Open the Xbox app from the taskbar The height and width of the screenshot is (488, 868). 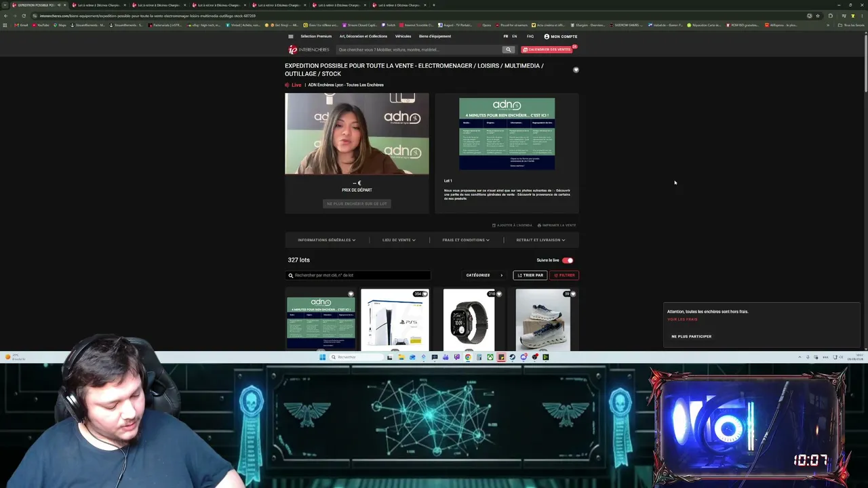point(490,357)
